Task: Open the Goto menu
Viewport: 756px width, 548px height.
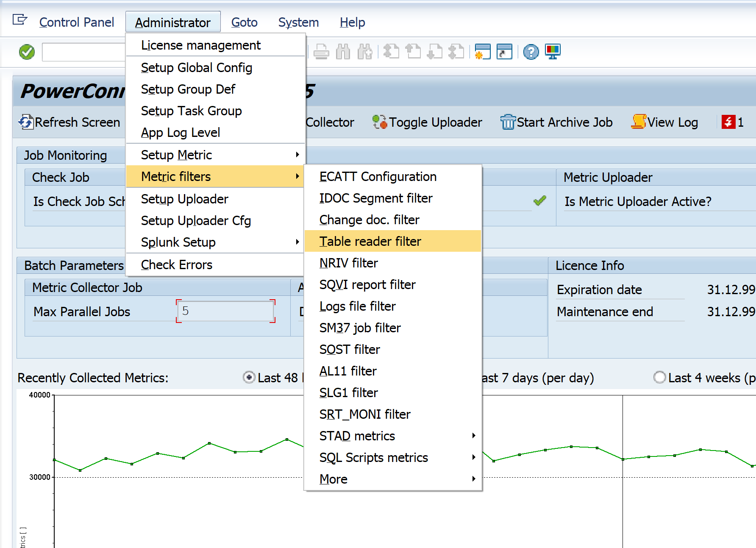Action: point(244,22)
